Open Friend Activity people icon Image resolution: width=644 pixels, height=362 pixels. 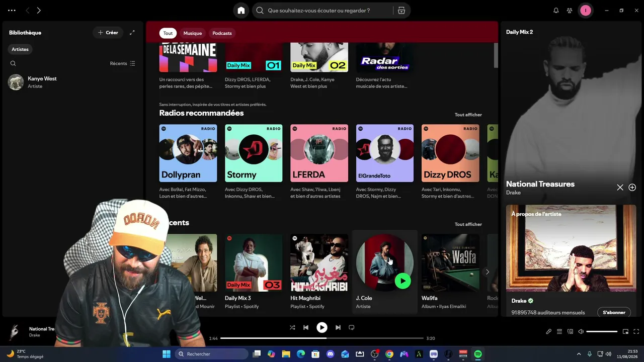(x=570, y=11)
